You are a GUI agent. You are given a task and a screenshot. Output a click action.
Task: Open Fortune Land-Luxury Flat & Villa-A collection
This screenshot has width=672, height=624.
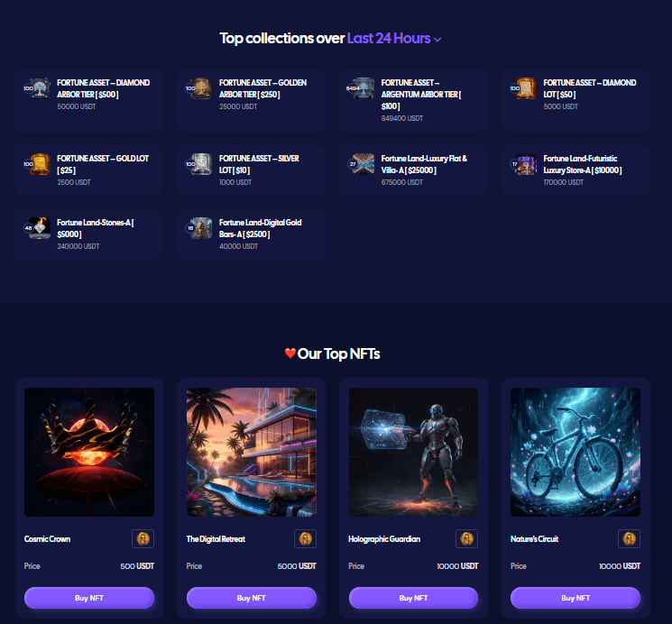(x=413, y=170)
